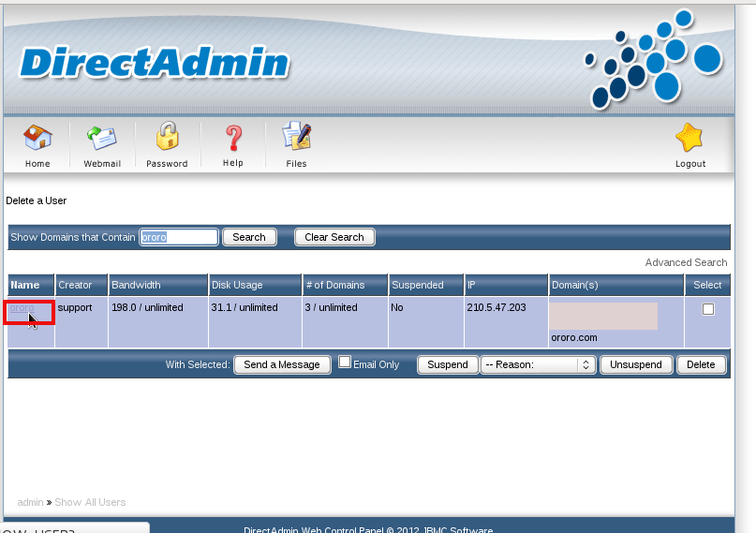Viewport: 756px width, 533px height.
Task: Click the Unsuspend button
Action: (636, 364)
